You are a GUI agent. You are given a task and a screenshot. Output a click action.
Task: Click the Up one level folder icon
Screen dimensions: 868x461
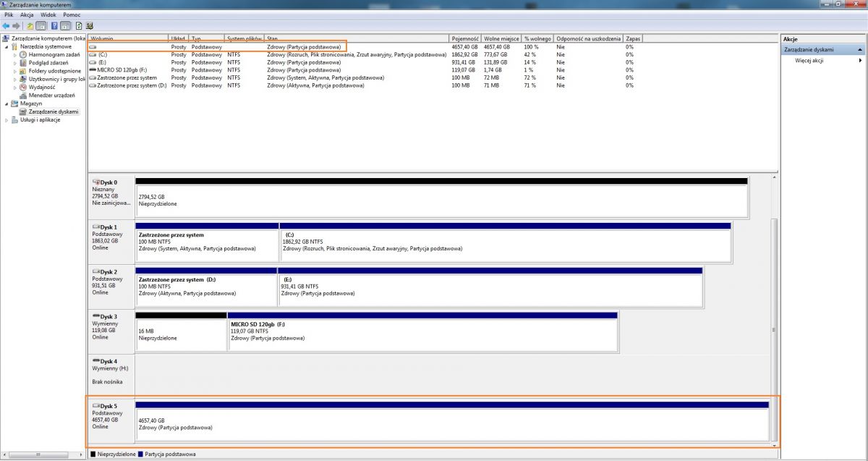30,25
